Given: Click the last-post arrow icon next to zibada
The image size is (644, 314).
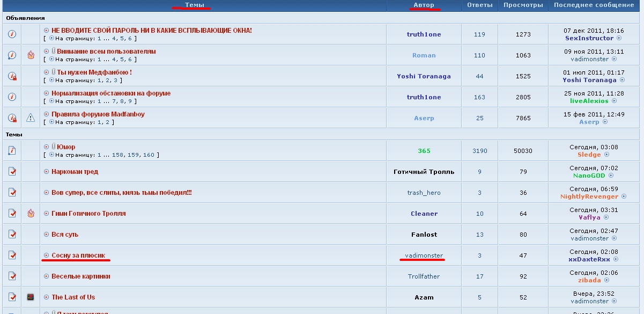Looking at the screenshot, I should pyautogui.click(x=607, y=280).
